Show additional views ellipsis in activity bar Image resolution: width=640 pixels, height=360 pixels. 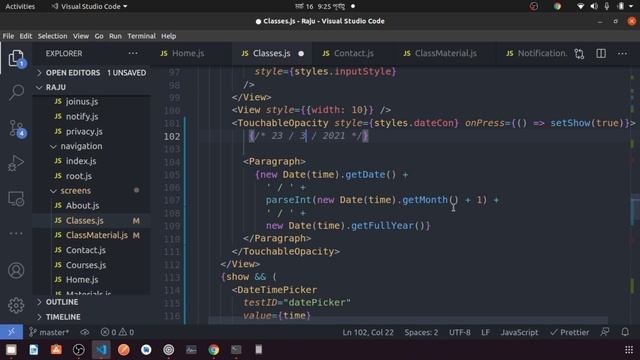click(x=16, y=233)
